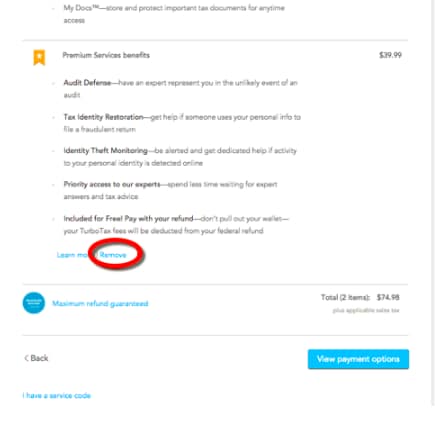Click the vertical scrollbar on the right edge
Screen dimensions: 437x424
coord(433,200)
